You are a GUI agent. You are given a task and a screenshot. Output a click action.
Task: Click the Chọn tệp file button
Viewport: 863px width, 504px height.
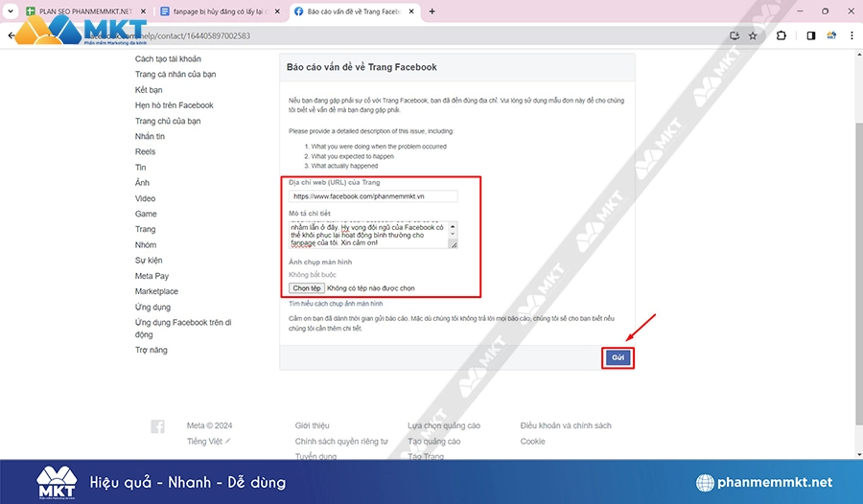[307, 288]
